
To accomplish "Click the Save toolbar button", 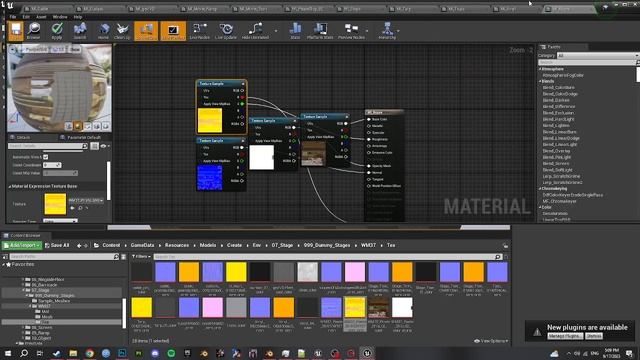I will [x=16, y=31].
